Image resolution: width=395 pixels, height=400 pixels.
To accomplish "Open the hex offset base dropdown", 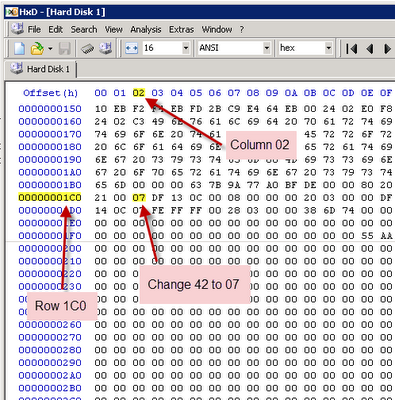I will (328, 48).
